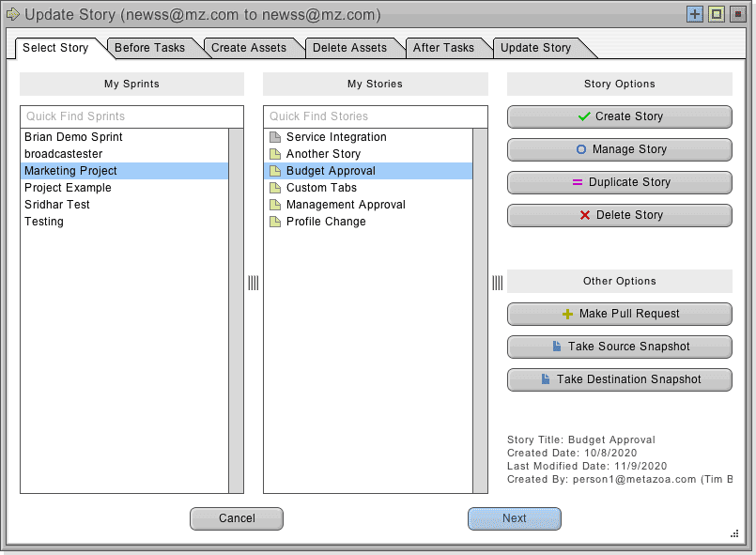Go to the Delete Assets tab
The width and height of the screenshot is (756, 555).
tap(349, 48)
